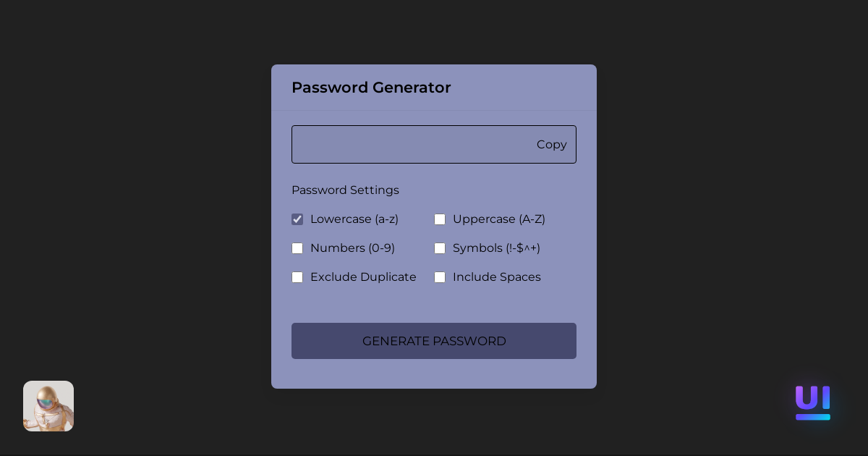Click the Symbols (!-$^+) label text

(x=496, y=248)
